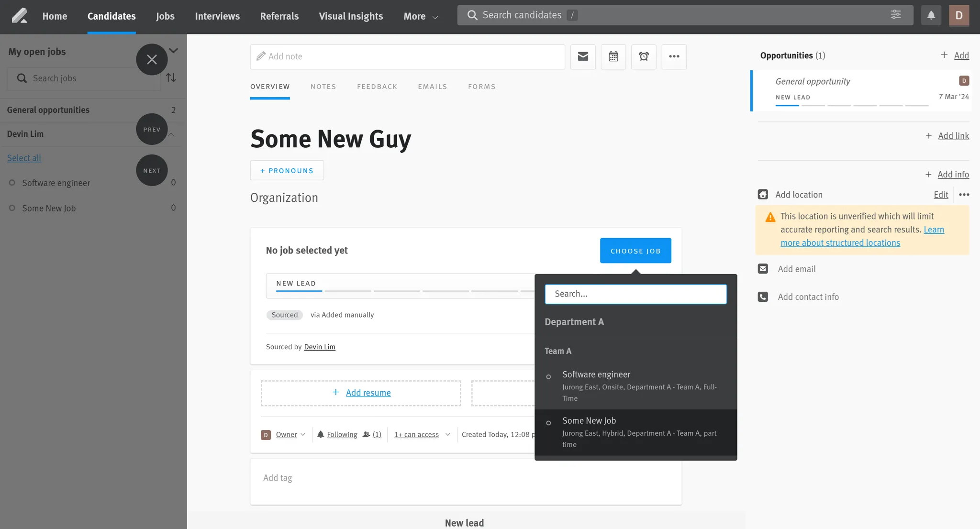The image size is (980, 529).
Task: Click the job Search field in popup
Action: (x=635, y=294)
